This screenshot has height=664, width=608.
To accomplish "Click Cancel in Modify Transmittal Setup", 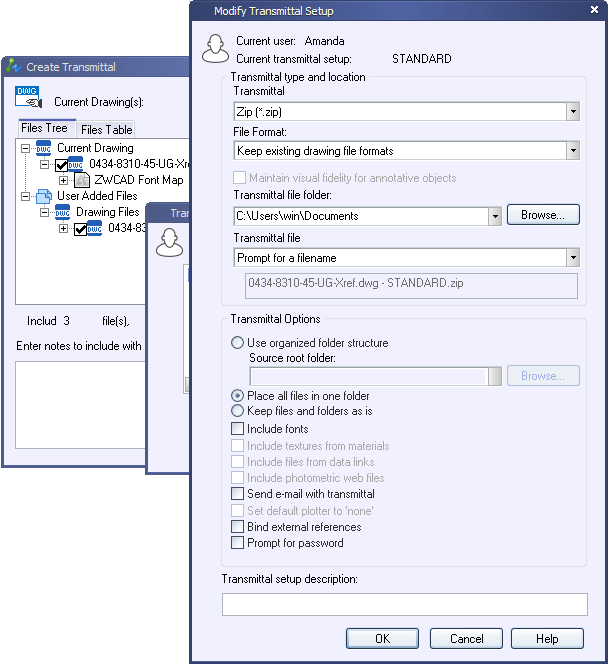I will [x=466, y=638].
